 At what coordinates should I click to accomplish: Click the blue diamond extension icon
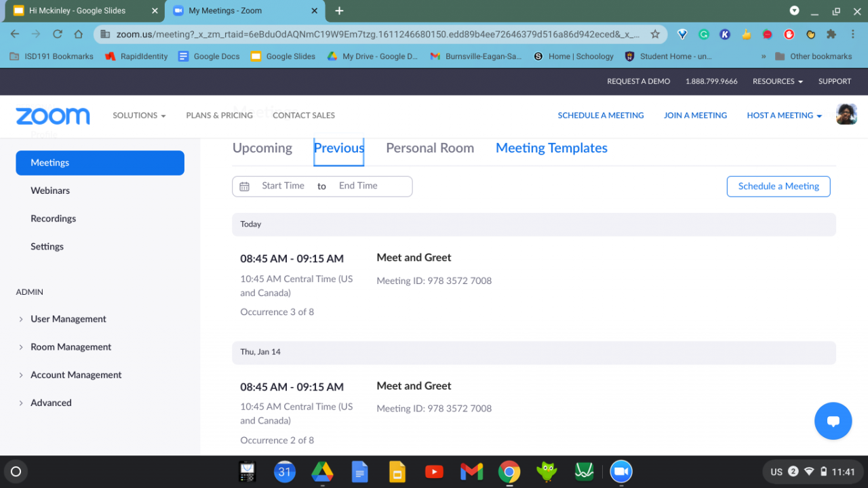coord(683,34)
